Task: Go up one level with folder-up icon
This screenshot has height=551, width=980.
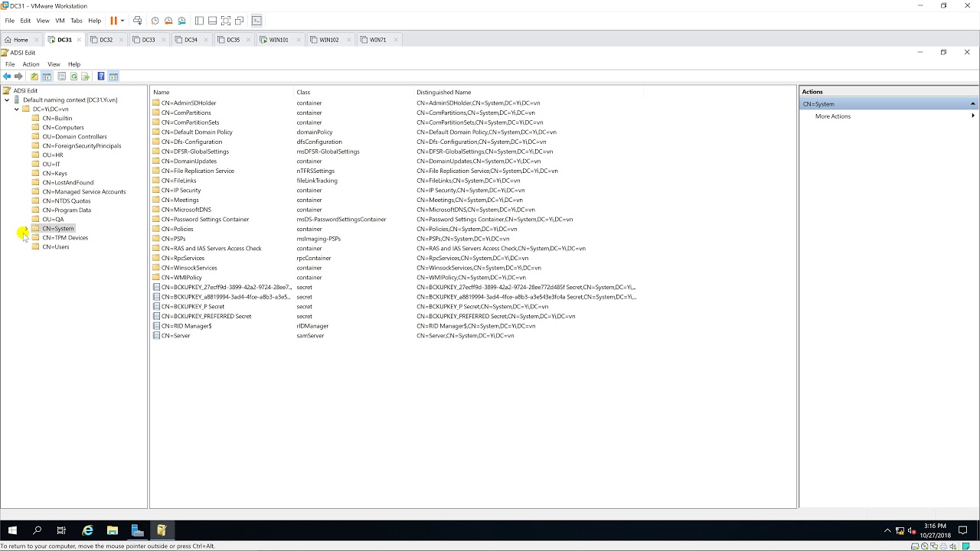Action: [34, 77]
